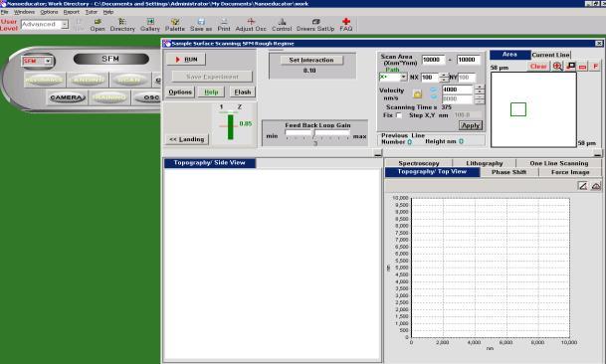Click the red rectangle icon above the area preview
The width and height of the screenshot is (606, 364).
point(582,67)
